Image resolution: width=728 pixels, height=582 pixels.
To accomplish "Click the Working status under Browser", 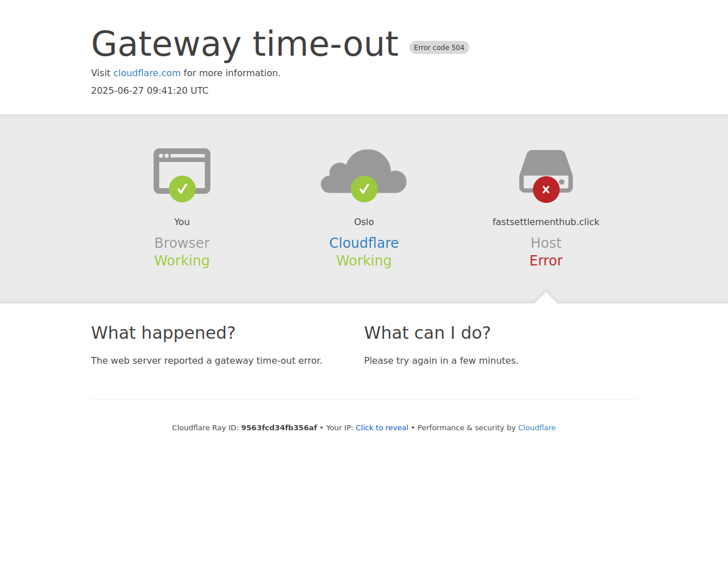I will tap(182, 260).
